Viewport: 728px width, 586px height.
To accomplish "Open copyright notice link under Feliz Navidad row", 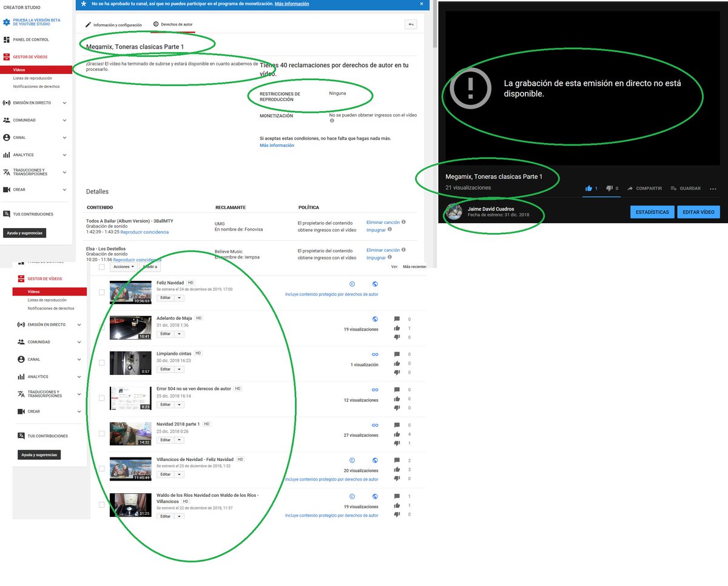I will pos(332,294).
